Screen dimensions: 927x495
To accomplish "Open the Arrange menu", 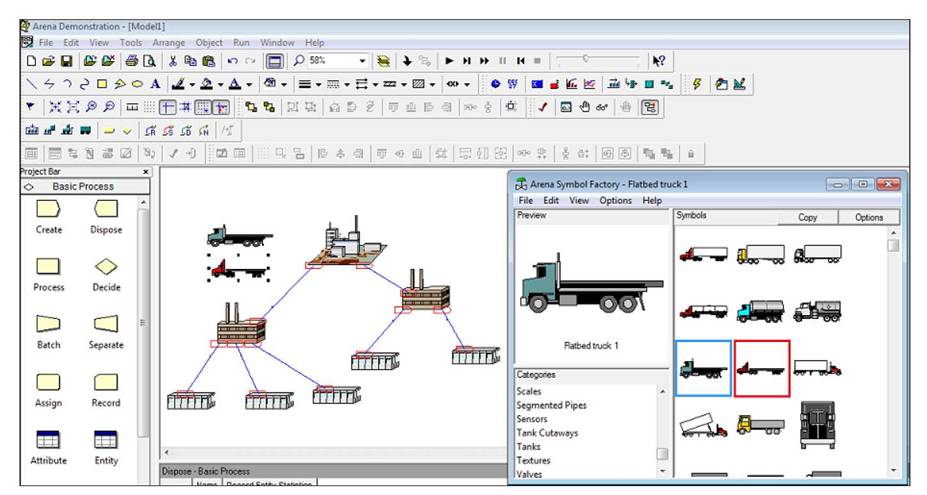I will (168, 43).
